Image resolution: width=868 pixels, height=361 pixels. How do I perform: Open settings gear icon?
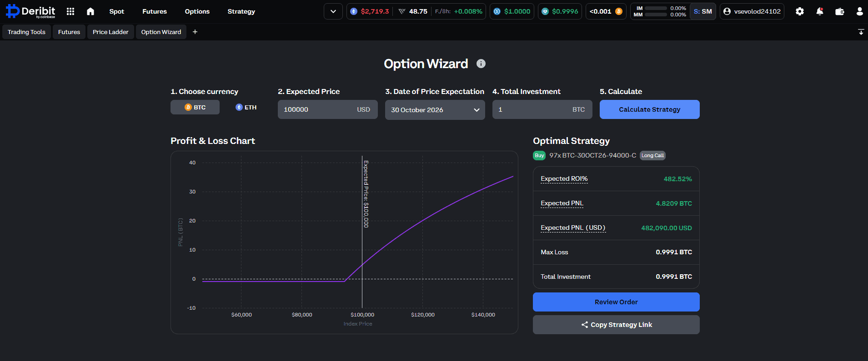pos(800,11)
